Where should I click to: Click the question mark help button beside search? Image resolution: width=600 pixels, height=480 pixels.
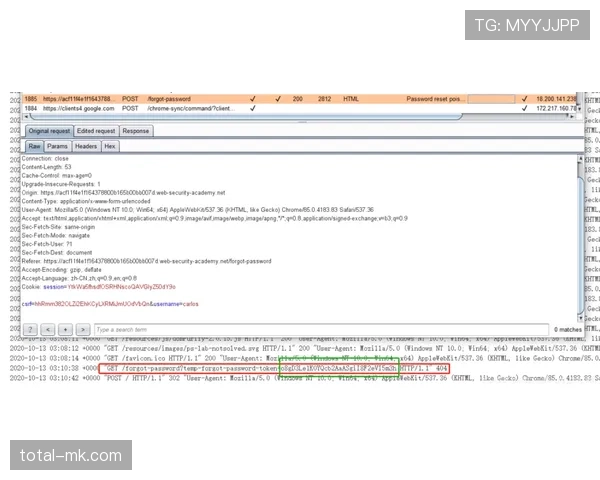tap(30, 329)
